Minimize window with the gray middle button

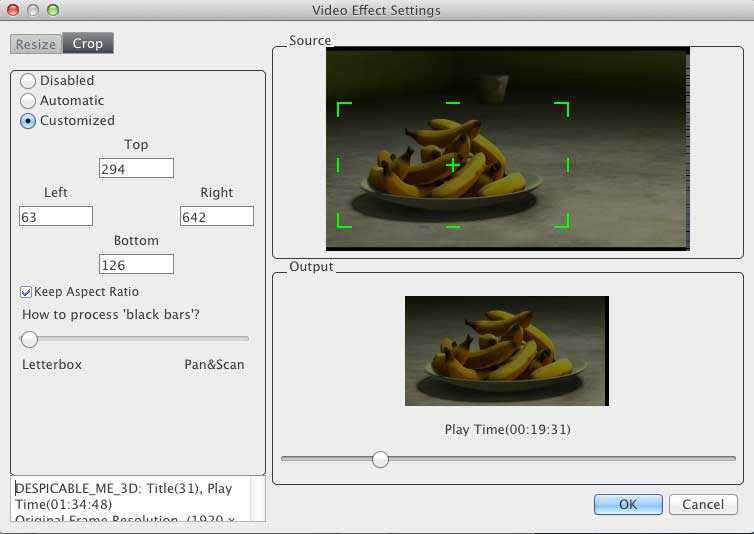pyautogui.click(x=33, y=10)
